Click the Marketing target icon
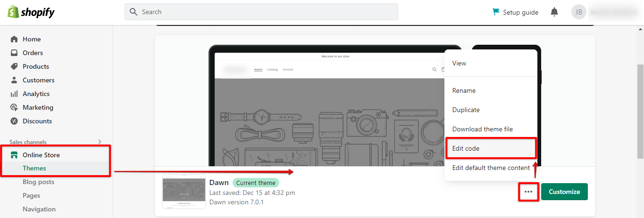Viewport: 644px width, 218px height. (x=14, y=107)
